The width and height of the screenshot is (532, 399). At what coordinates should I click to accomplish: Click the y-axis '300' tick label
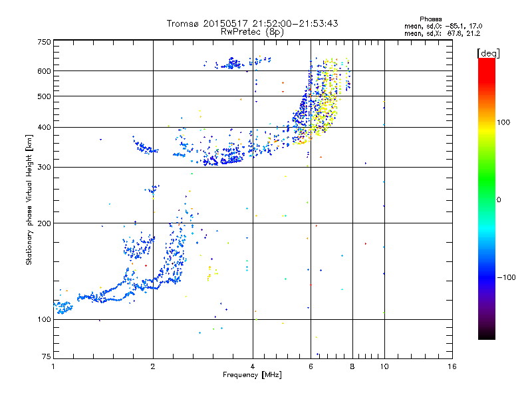tap(44, 167)
